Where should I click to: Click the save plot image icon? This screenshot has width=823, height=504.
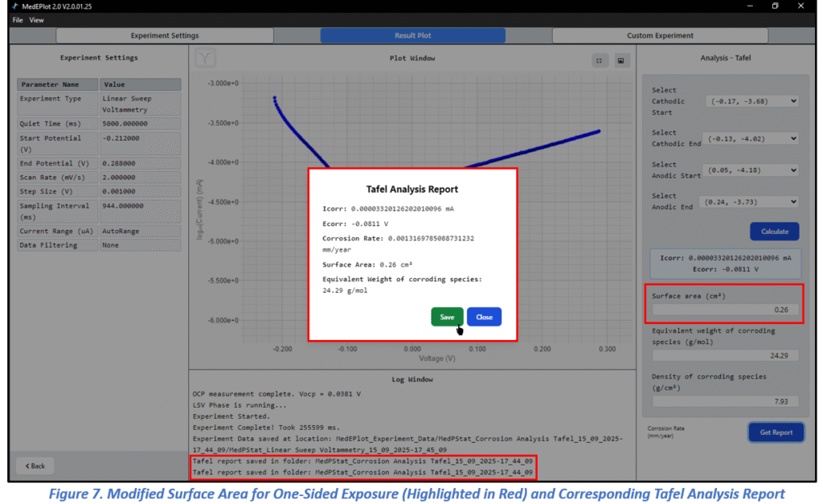(620, 60)
